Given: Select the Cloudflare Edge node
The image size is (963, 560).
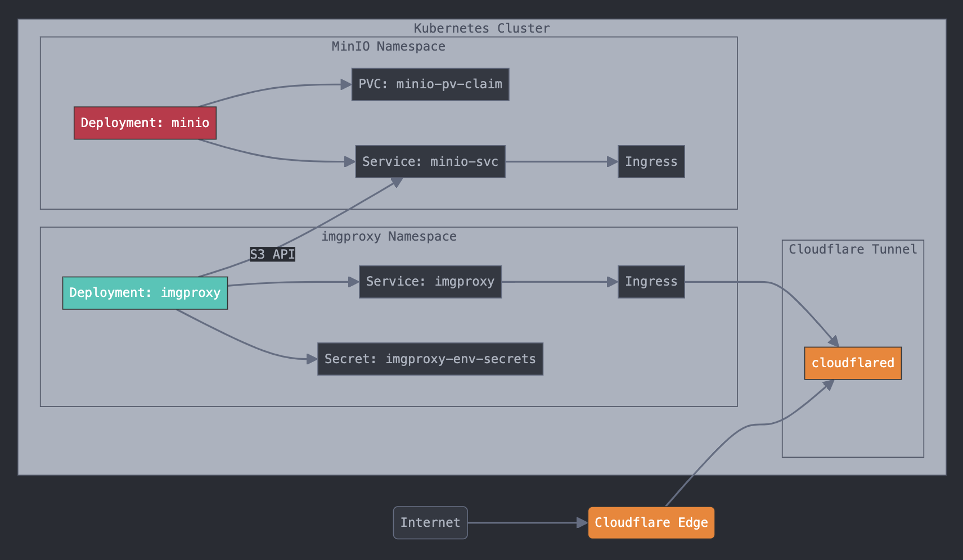Looking at the screenshot, I should (x=651, y=523).
